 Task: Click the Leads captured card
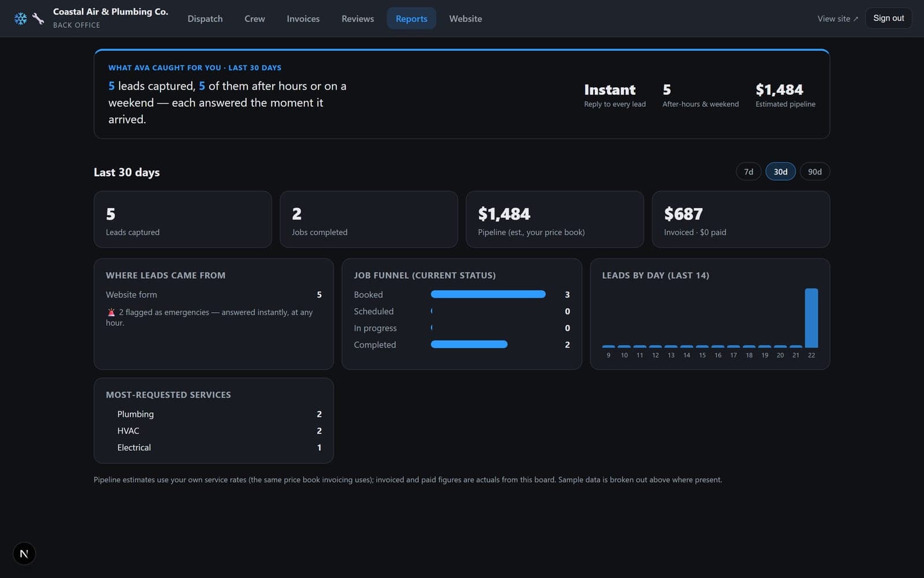(x=182, y=220)
